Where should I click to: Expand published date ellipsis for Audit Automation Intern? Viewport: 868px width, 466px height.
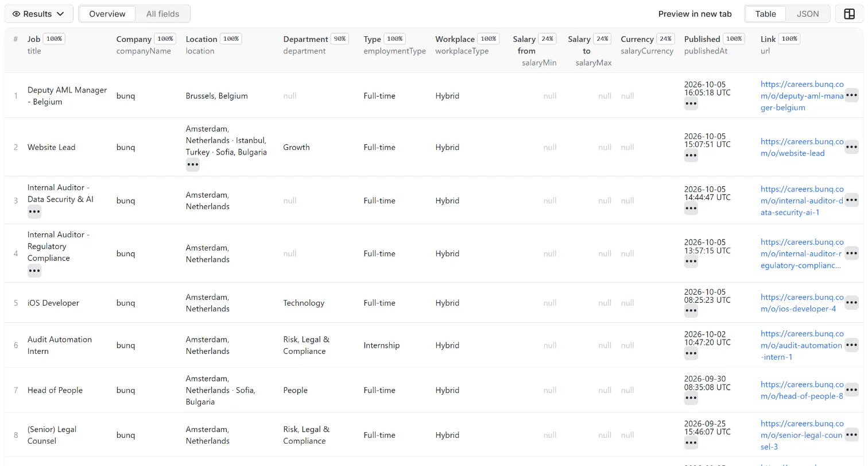tap(691, 353)
